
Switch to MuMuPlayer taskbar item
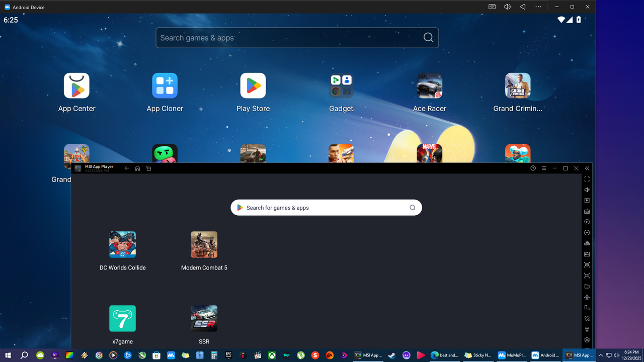click(512, 355)
